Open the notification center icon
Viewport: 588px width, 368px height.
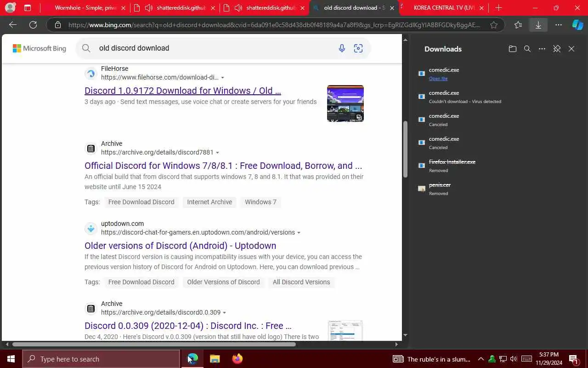tap(573, 359)
